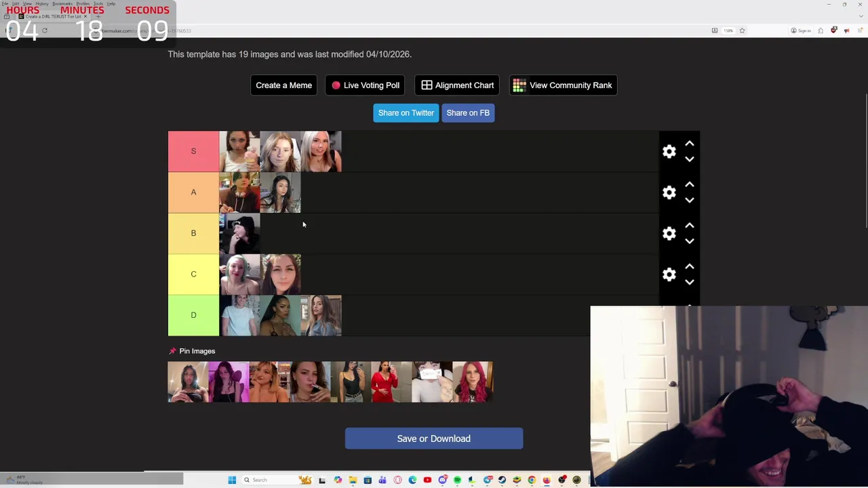
Task: Open Copilot from the taskbar
Action: pyautogui.click(x=338, y=480)
